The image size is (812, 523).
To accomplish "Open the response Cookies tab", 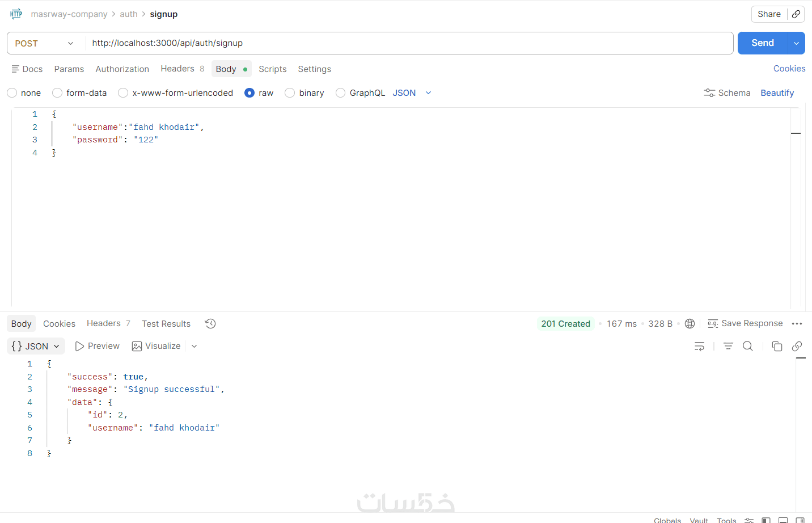I will tap(59, 323).
